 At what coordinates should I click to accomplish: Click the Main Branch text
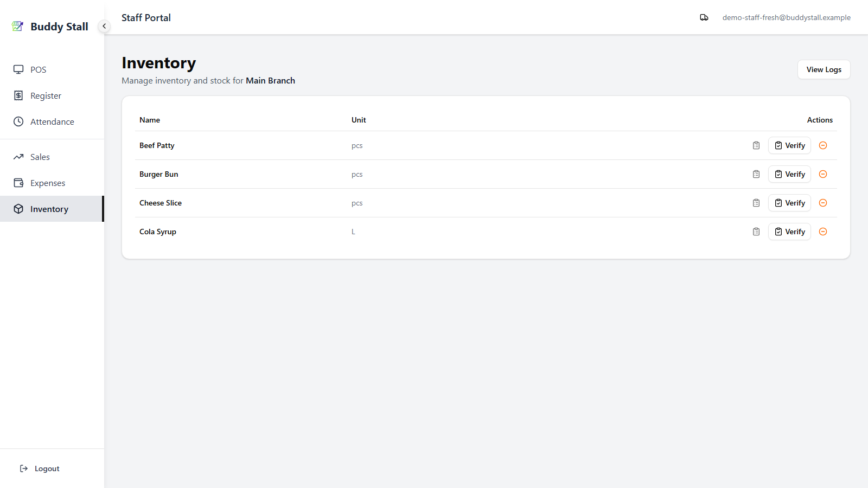(x=270, y=80)
